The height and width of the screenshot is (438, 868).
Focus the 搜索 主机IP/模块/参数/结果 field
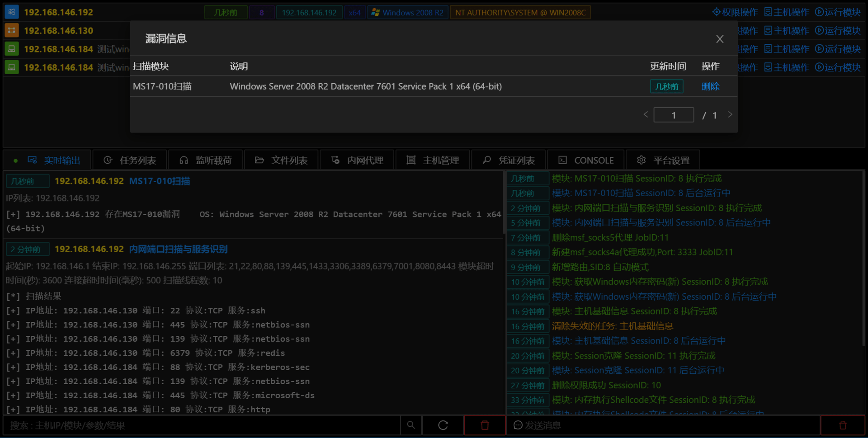coord(202,425)
